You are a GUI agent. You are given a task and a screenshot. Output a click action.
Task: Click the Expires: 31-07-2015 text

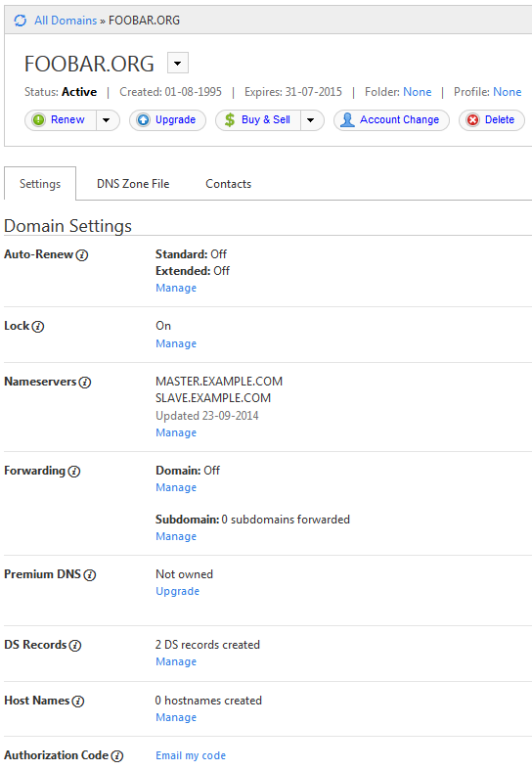coord(293,92)
